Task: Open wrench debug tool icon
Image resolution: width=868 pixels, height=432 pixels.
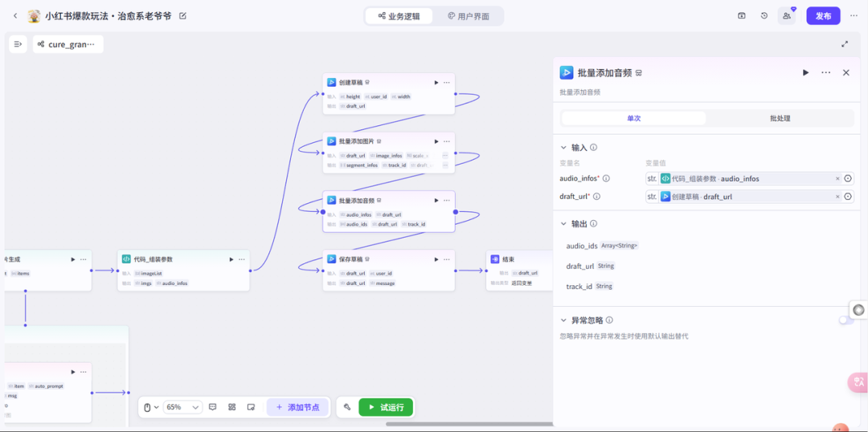Action: 347,407
